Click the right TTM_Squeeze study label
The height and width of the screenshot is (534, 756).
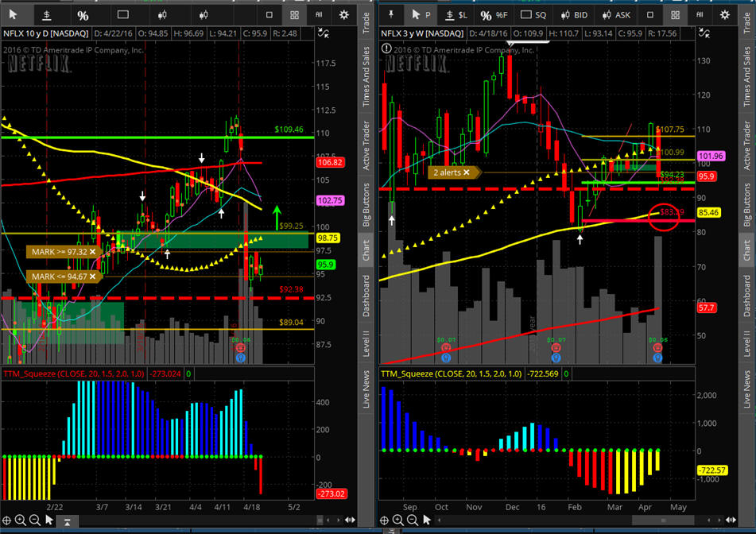[452, 373]
